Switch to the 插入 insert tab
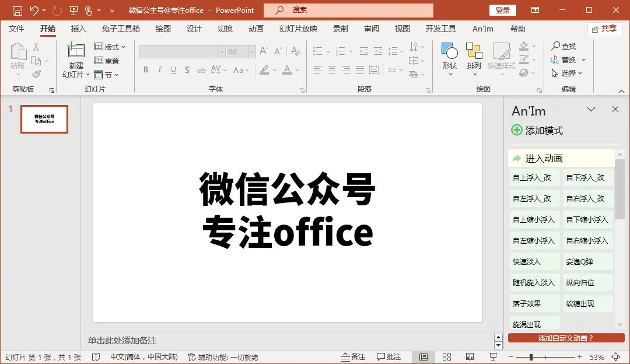Screen dimensions: 630x364 [78, 29]
